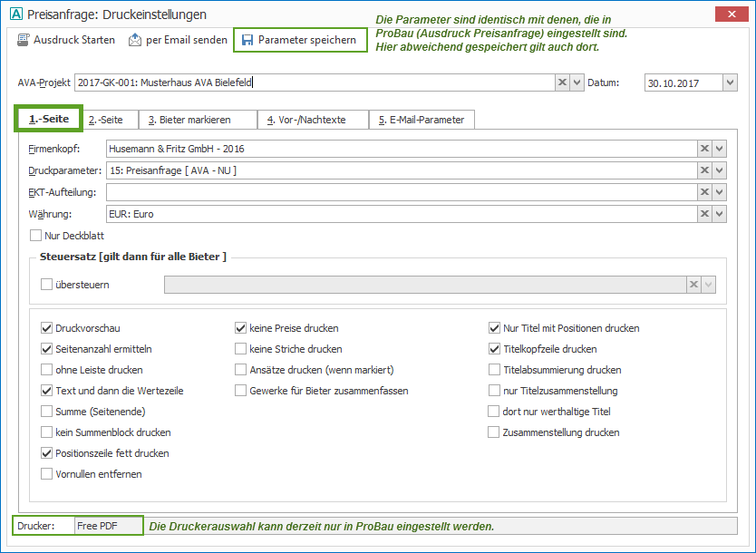756x553 pixels.
Task: Click the printer icon Ausdruck Starten
Action: (x=24, y=40)
